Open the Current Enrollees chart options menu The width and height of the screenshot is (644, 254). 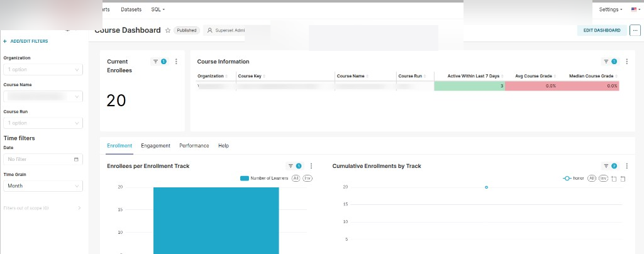pos(176,62)
